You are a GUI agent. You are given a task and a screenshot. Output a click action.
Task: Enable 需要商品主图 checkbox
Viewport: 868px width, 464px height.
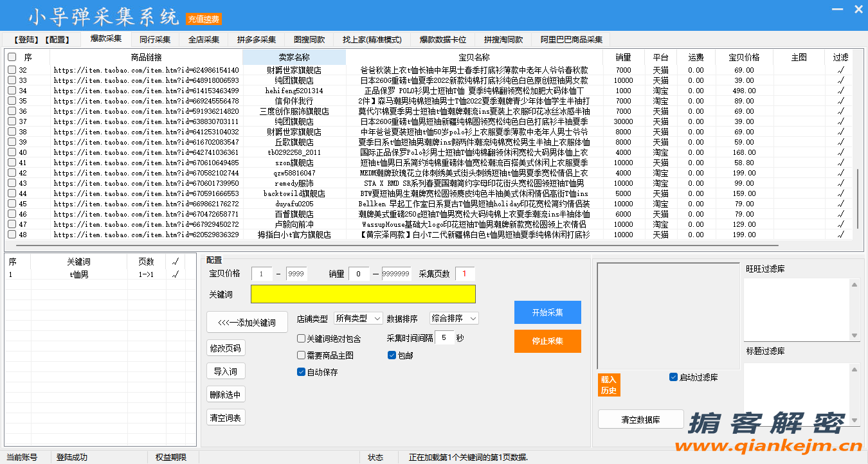(x=301, y=355)
